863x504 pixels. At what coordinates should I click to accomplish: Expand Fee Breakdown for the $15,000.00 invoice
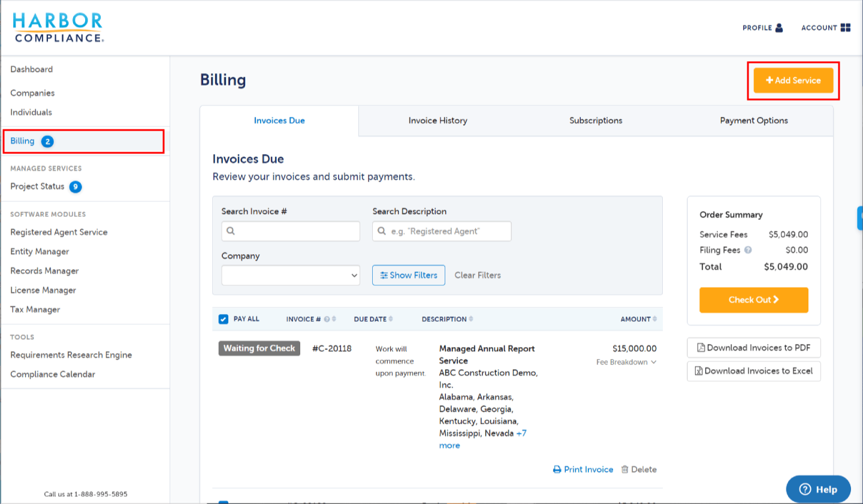[x=626, y=363]
